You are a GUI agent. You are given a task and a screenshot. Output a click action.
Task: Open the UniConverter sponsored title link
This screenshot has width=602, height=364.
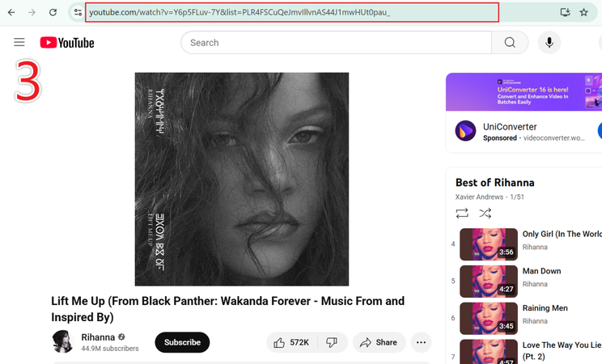pos(510,127)
